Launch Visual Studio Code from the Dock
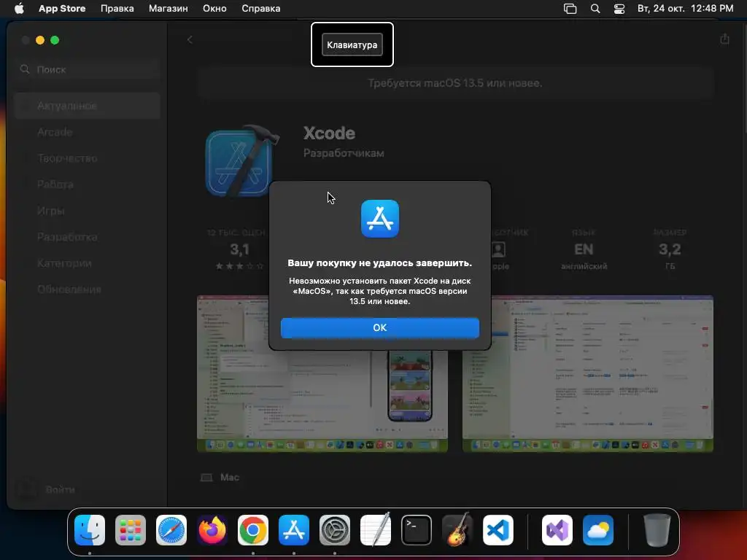This screenshot has height=560, width=747. click(x=498, y=530)
